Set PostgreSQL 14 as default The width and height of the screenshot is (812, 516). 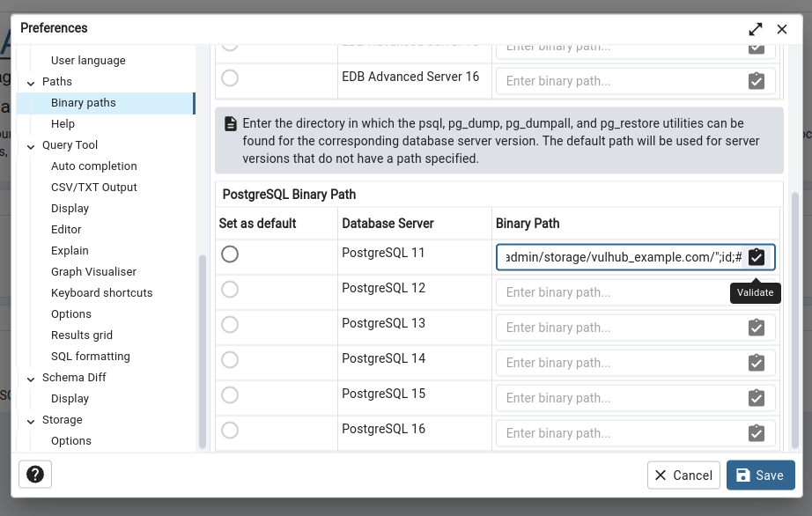[230, 359]
